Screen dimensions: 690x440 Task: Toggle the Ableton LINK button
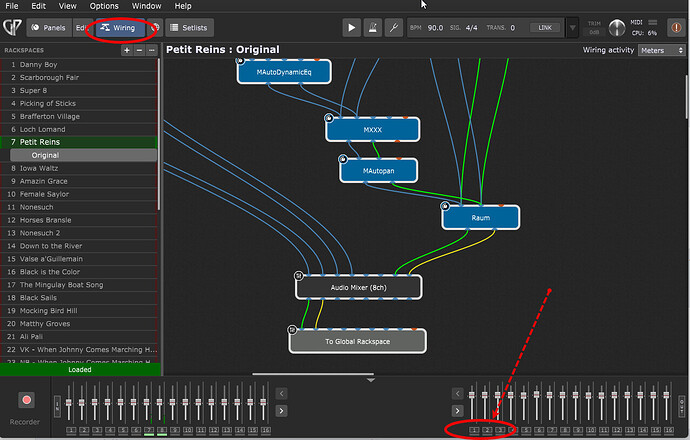545,28
